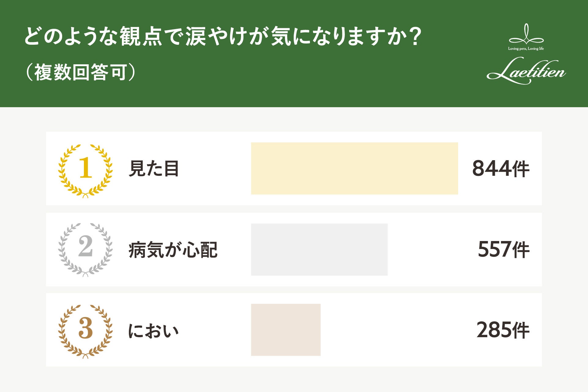Click the 'Loving pets, Loving life' tagline
Viewport: 588px width, 392px height.
click(526, 49)
